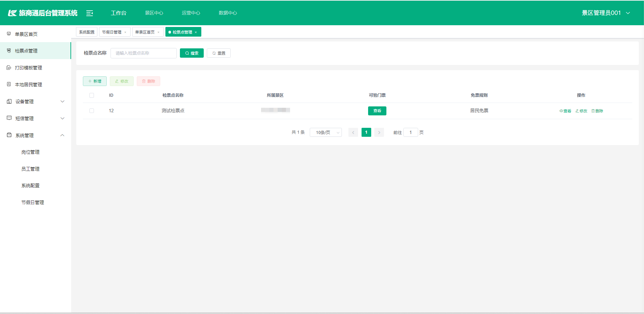Click the 所属景区 column header
644x314 pixels.
pyautogui.click(x=275, y=95)
